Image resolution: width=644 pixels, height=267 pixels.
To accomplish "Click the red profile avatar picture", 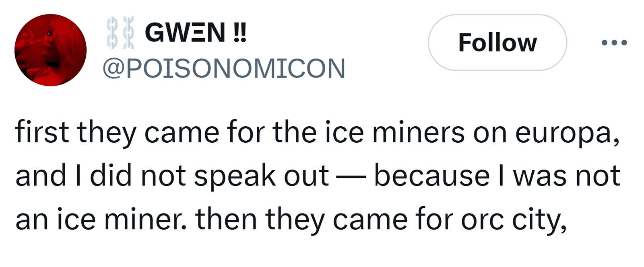I will click(50, 50).
